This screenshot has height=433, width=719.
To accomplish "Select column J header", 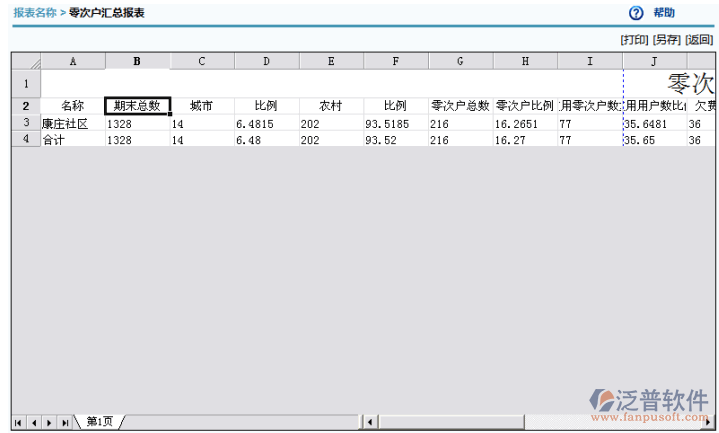I will pyautogui.click(x=654, y=61).
